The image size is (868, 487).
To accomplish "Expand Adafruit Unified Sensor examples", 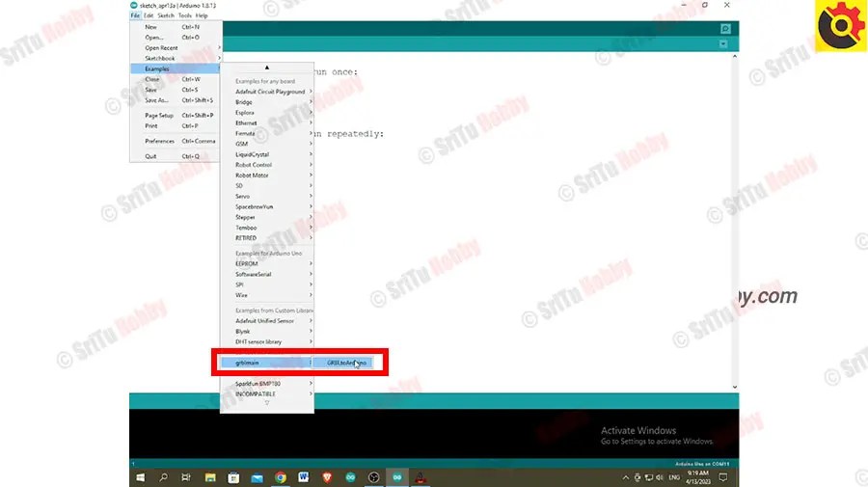I will tap(267, 321).
